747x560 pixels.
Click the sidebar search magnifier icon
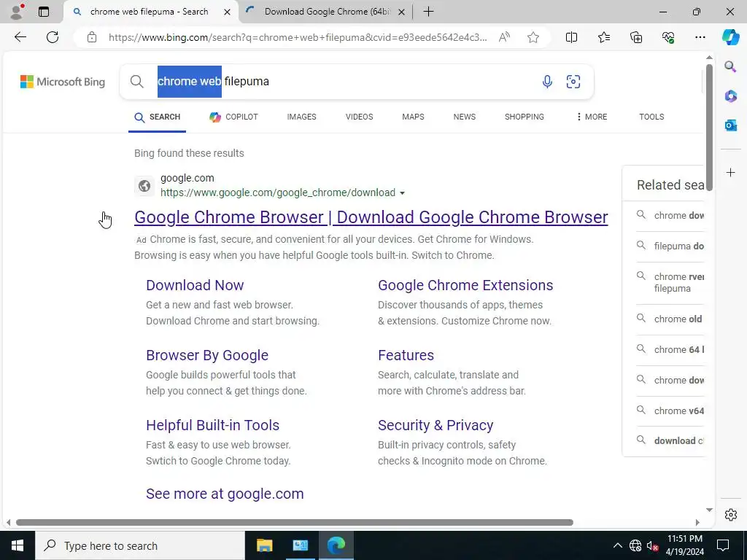730,66
